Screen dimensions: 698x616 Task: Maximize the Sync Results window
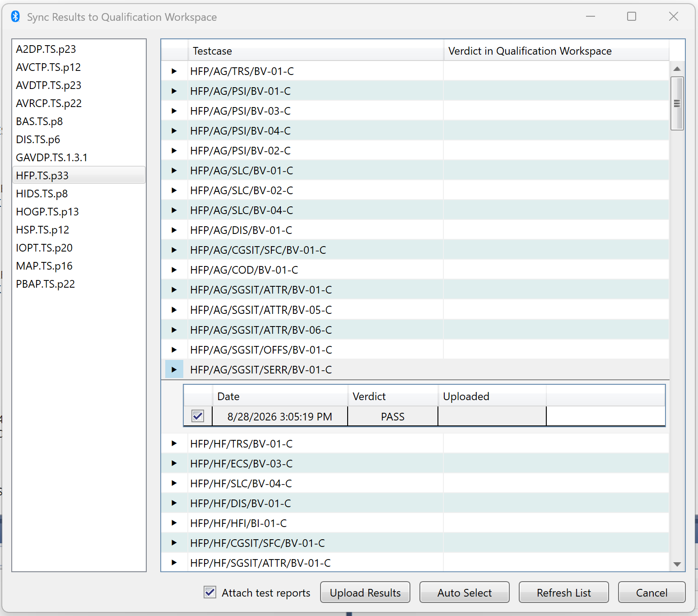tap(632, 16)
